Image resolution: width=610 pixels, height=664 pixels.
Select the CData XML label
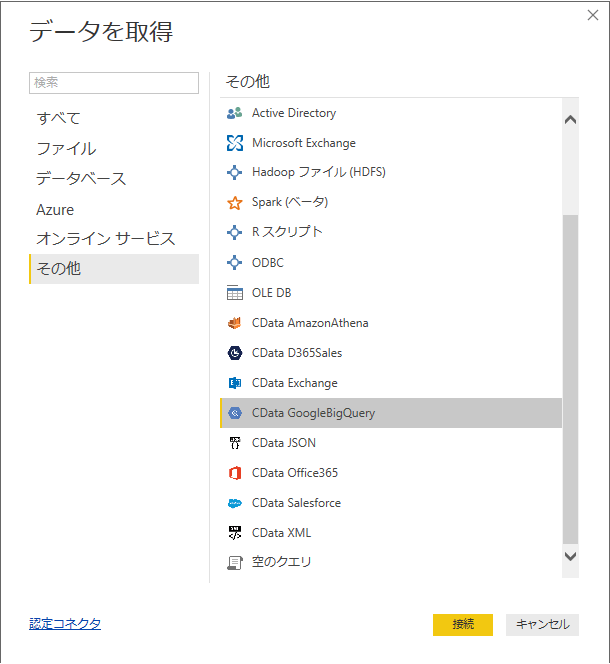tap(281, 533)
